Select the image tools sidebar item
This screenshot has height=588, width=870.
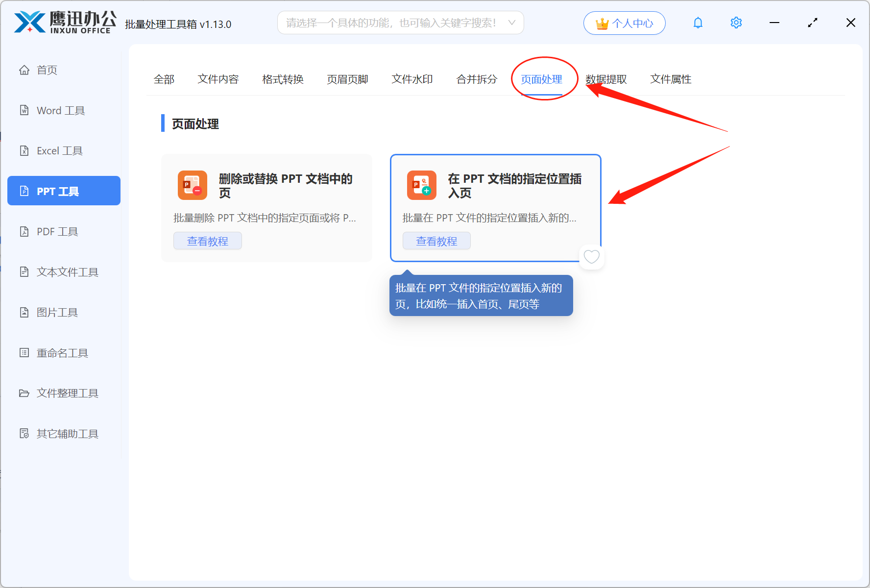[x=57, y=313]
